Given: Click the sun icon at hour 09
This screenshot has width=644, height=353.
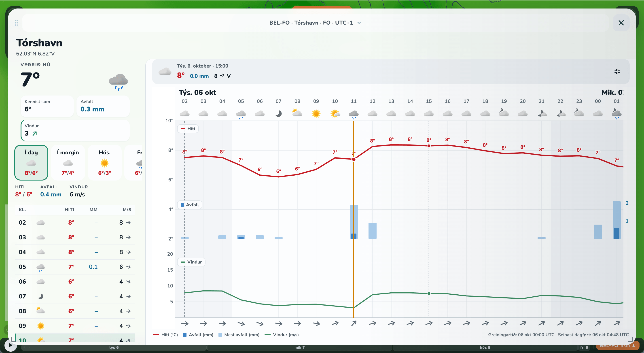Looking at the screenshot, I should pyautogui.click(x=316, y=114).
